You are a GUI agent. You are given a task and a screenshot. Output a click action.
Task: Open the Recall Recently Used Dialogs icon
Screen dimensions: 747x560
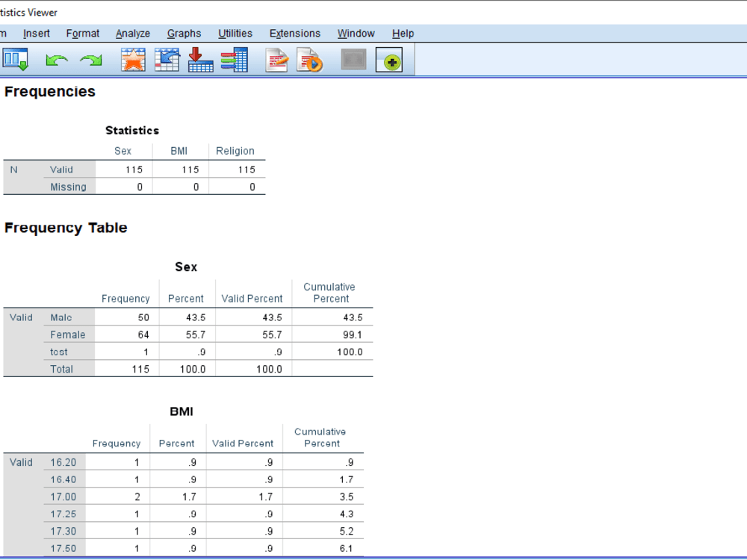[x=133, y=59]
